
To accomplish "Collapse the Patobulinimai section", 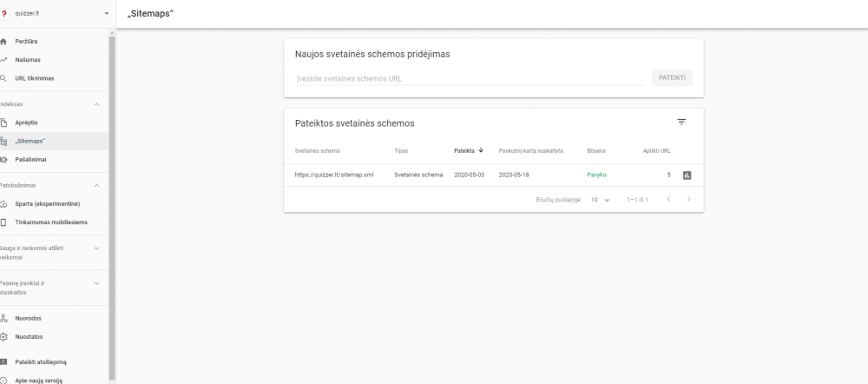I will [x=96, y=185].
